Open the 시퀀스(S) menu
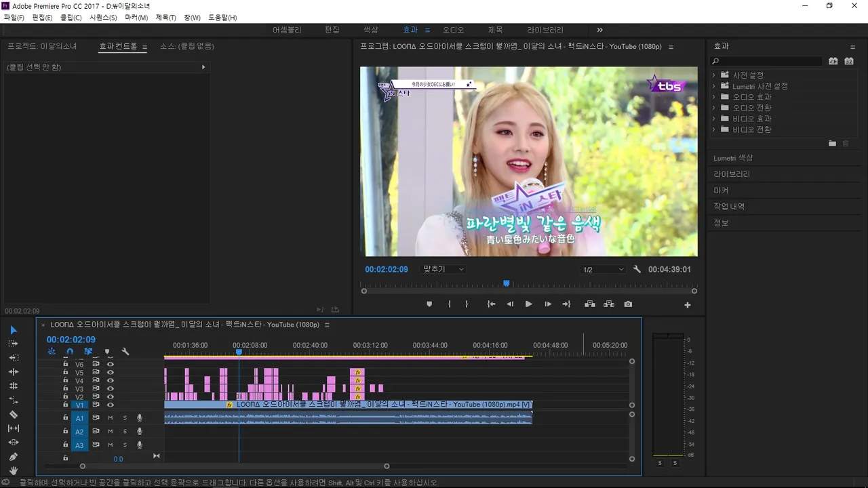 click(103, 18)
